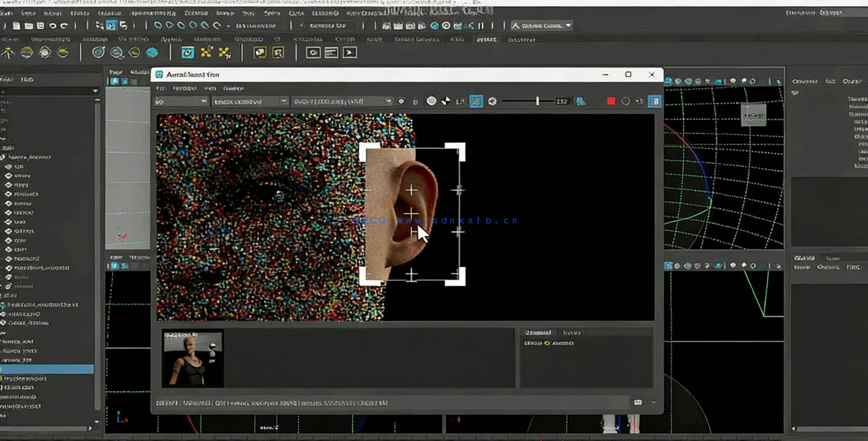Select the character snapshot thumbnail

tap(193, 358)
